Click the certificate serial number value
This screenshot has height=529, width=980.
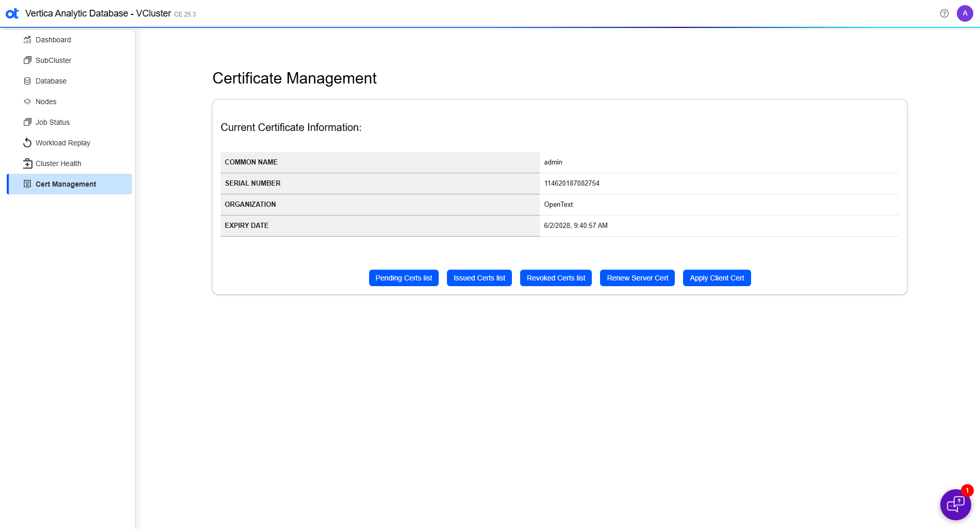572,184
